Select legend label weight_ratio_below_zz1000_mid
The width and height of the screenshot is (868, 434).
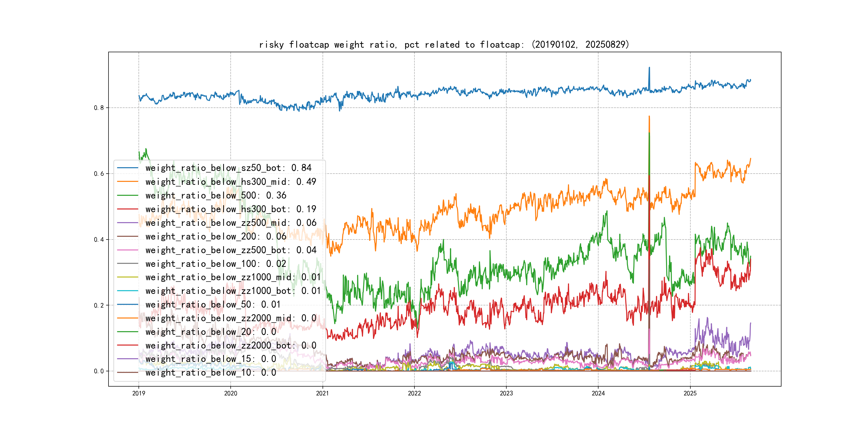pyautogui.click(x=233, y=277)
